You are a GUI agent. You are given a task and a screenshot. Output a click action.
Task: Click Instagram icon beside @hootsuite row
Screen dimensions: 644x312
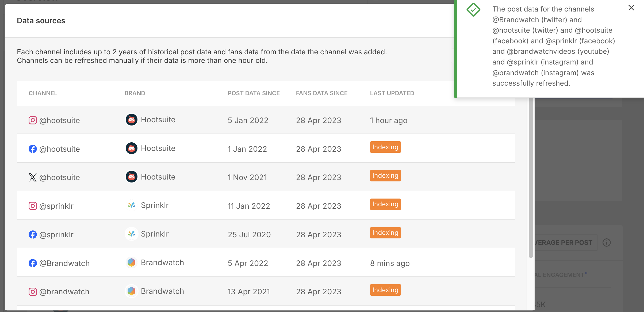click(x=33, y=120)
